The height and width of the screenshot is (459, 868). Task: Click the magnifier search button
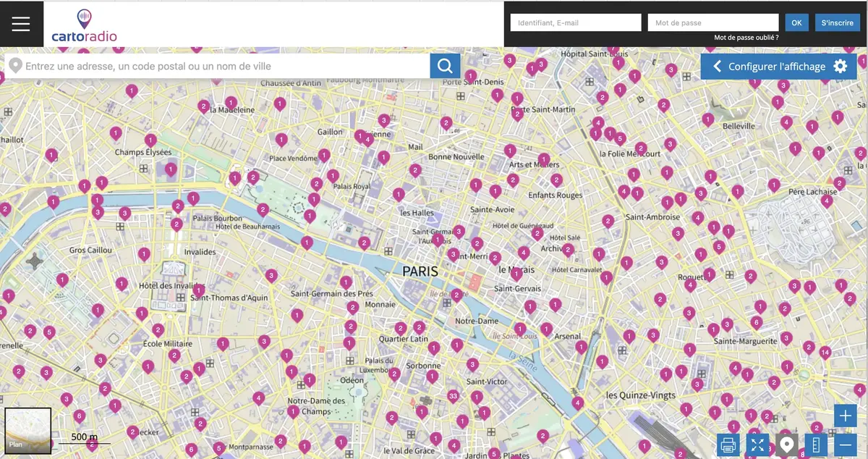445,66
